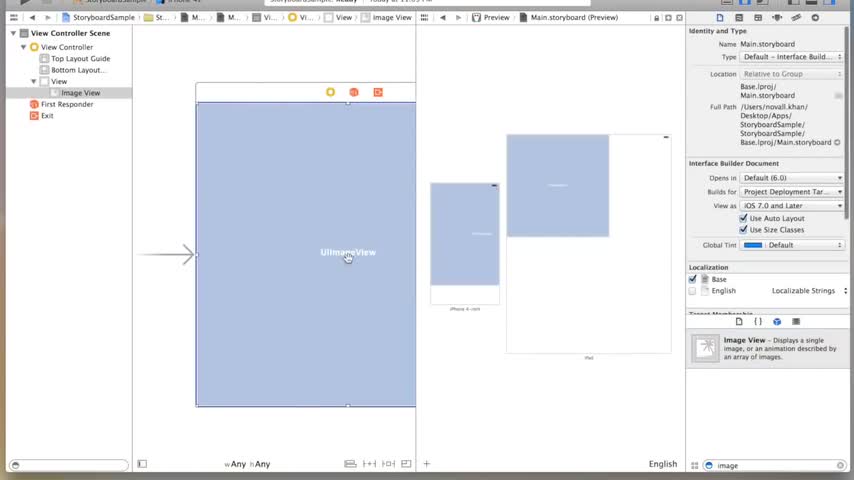Go forward in the preview assistant history
Viewport: 854px width, 480px height.
(458, 17)
